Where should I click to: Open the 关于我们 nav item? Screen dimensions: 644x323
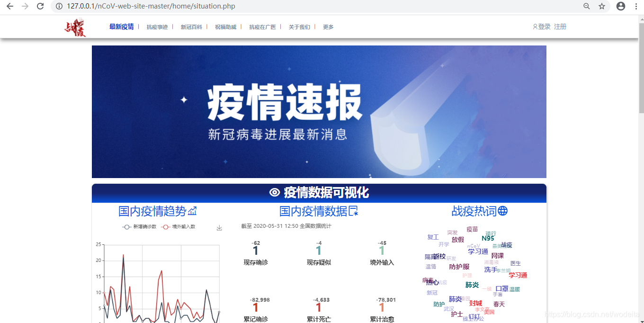pyautogui.click(x=299, y=27)
